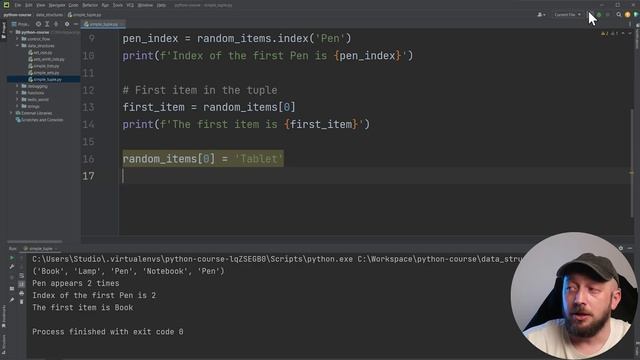Image resolution: width=640 pixels, height=360 pixels.
Task: Select the simple_tuple tab in Run panel
Action: click(x=40, y=249)
